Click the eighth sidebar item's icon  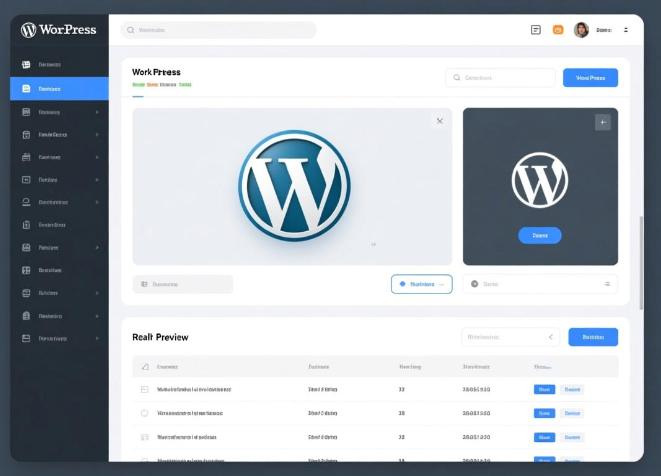click(26, 225)
